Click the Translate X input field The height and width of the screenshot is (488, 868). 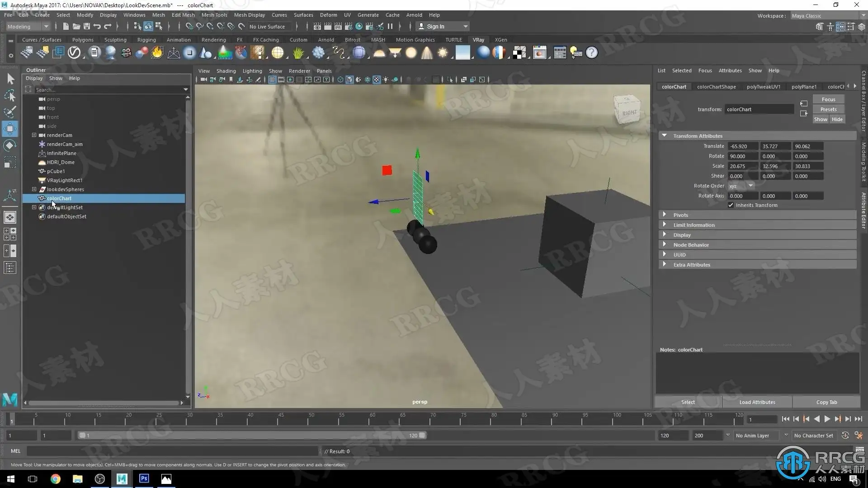click(742, 146)
